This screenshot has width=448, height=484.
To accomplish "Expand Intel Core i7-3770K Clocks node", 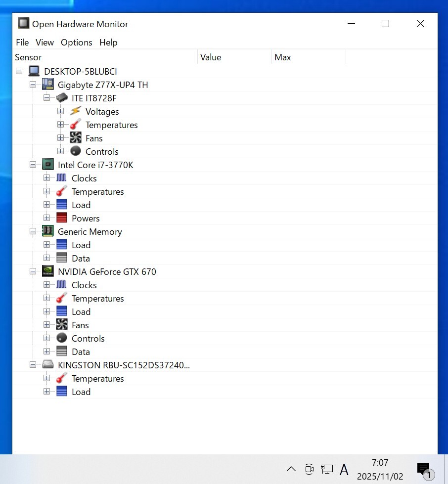I will (x=46, y=178).
